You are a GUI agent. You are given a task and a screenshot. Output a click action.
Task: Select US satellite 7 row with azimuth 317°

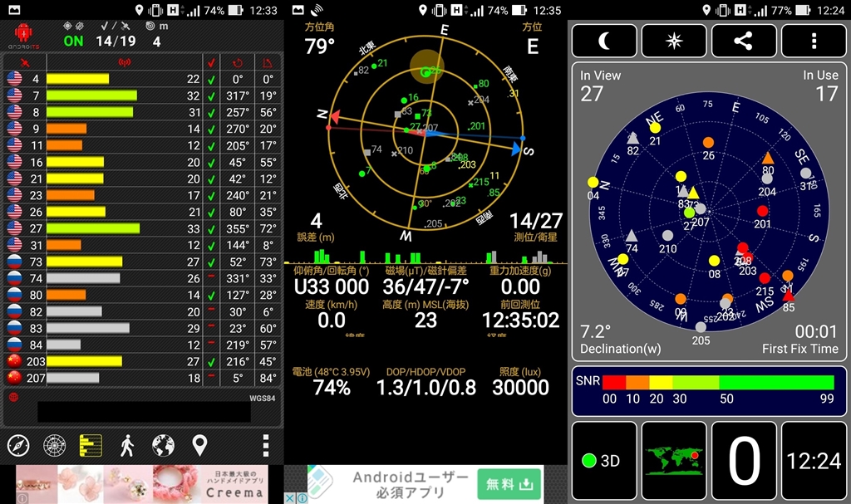pyautogui.click(x=143, y=95)
